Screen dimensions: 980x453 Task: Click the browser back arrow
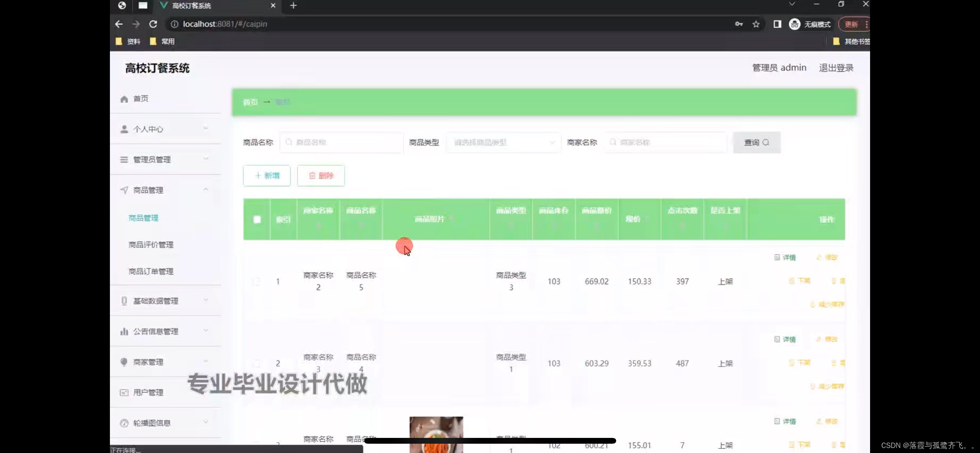(119, 24)
